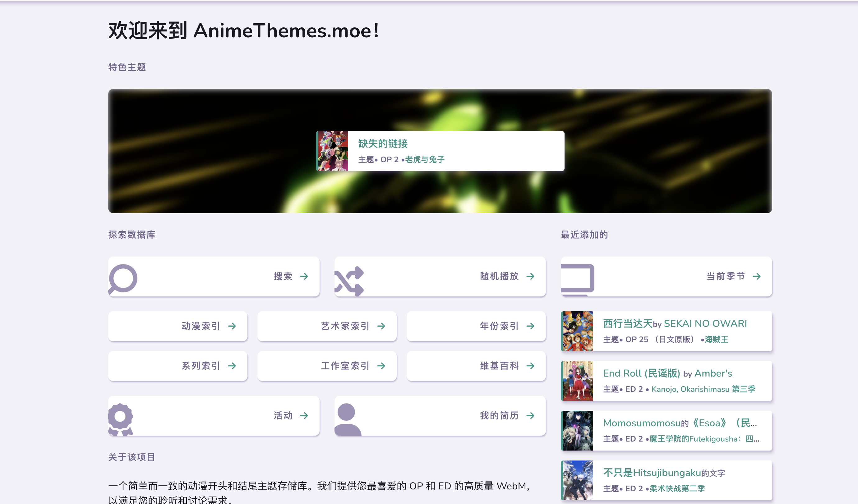The width and height of the screenshot is (858, 504).
Task: Click the arrow next to 系列索引
Action: tap(232, 366)
